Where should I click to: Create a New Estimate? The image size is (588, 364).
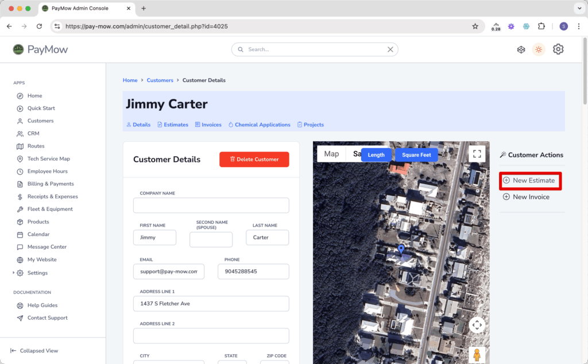pos(530,181)
